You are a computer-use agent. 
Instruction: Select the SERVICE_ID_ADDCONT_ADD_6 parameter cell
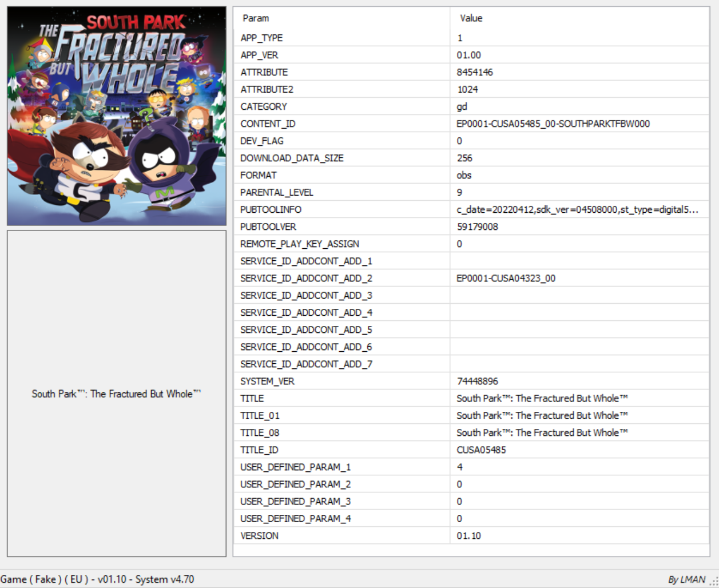point(341,347)
